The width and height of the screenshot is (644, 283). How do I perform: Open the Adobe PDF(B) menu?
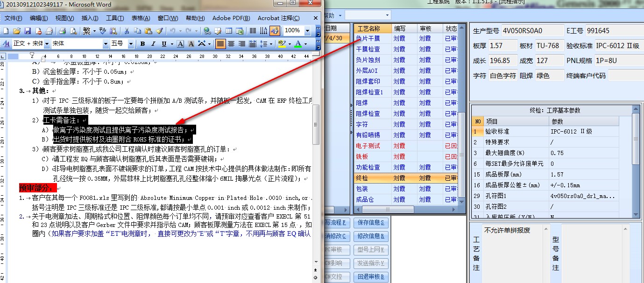coord(231,18)
